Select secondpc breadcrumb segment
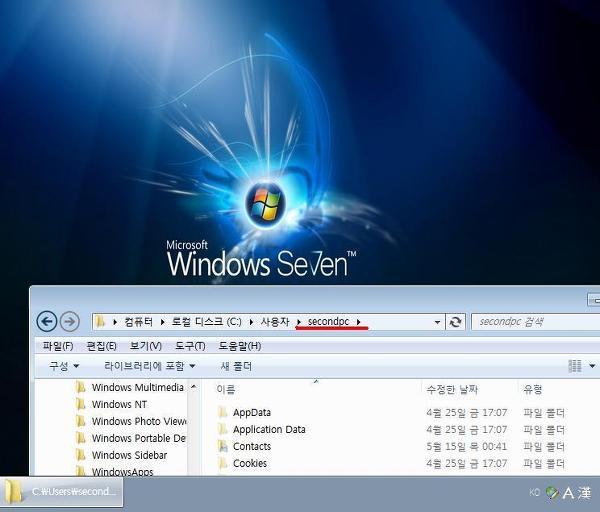The width and height of the screenshot is (600, 512). 328,322
